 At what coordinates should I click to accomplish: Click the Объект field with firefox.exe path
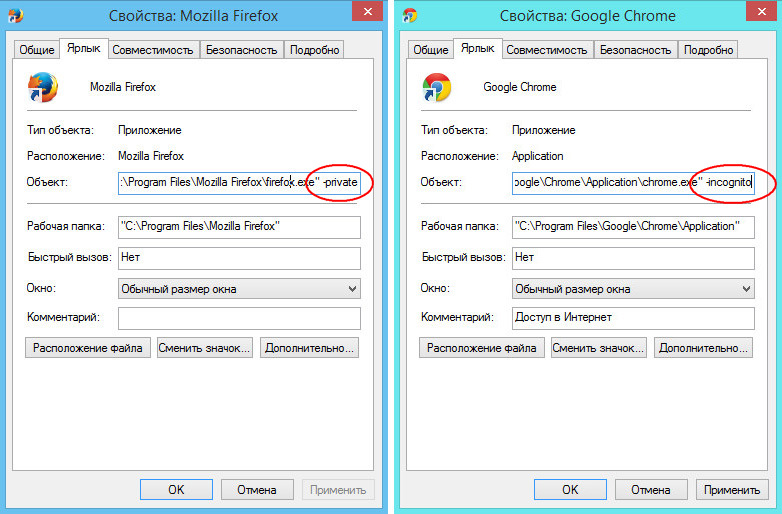point(239,182)
